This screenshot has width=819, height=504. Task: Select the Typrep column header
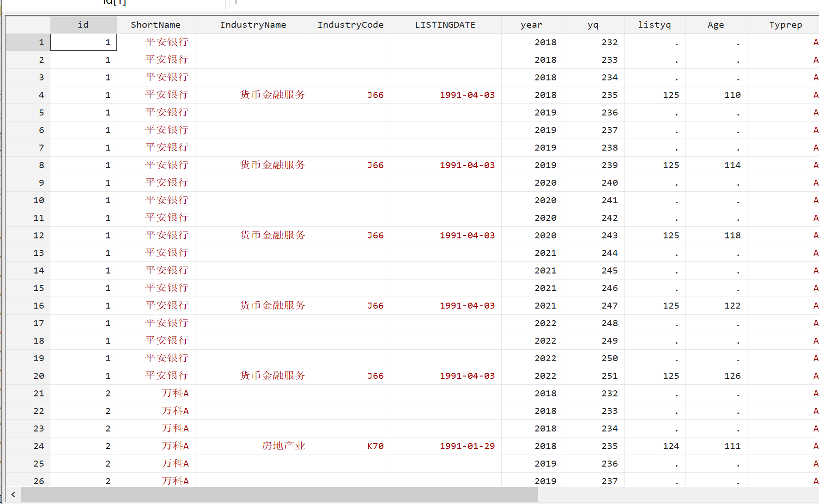point(785,25)
